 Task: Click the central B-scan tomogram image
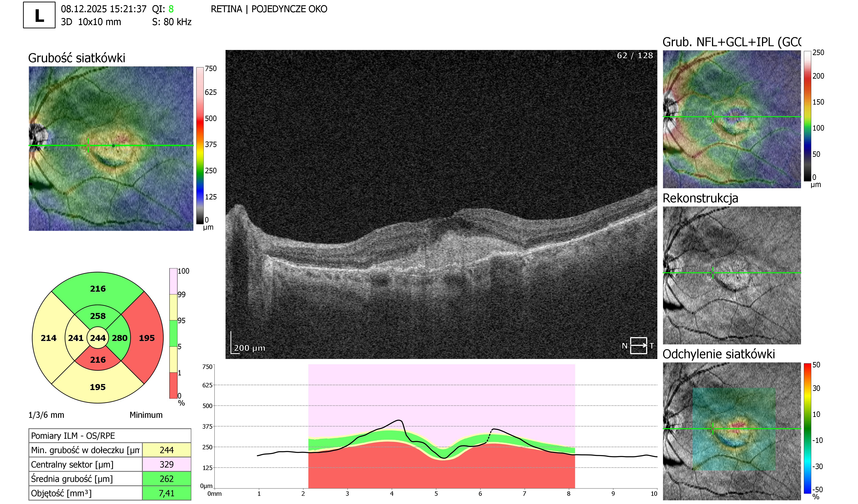[441, 204]
